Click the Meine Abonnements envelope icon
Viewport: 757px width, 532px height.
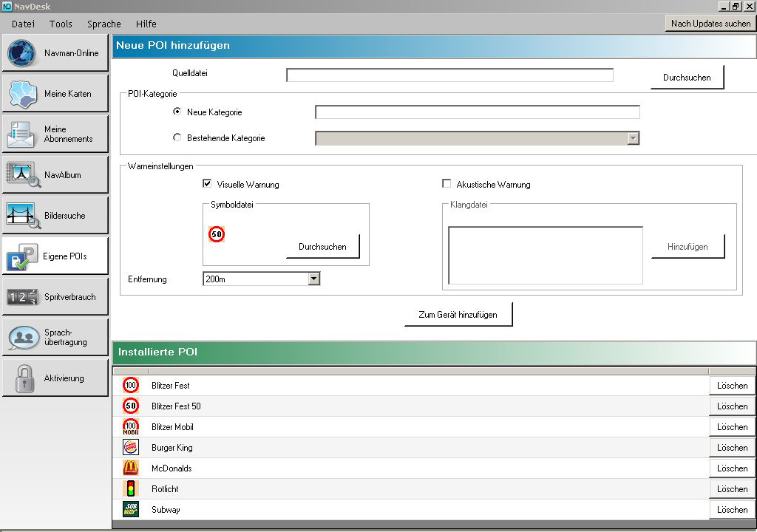[22, 134]
